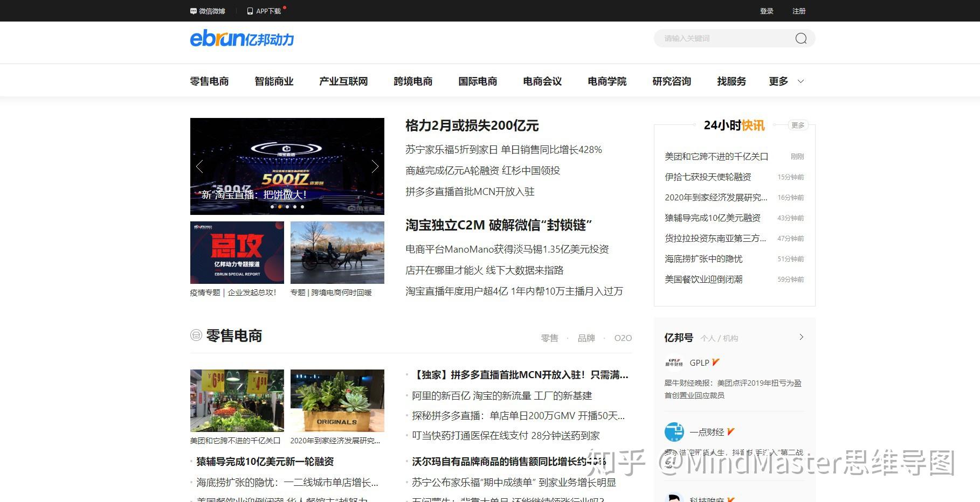Open the main carousel banner image
980x502 pixels.
click(287, 166)
